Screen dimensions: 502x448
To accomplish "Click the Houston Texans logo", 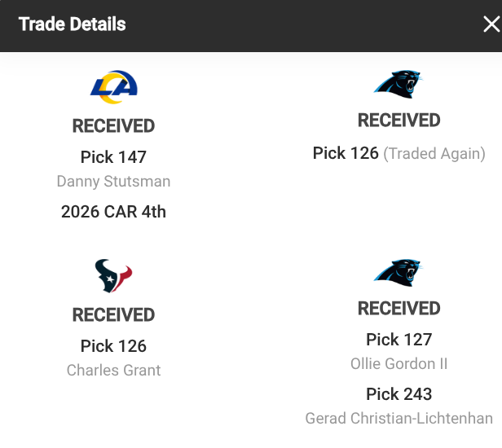I will [x=113, y=275].
